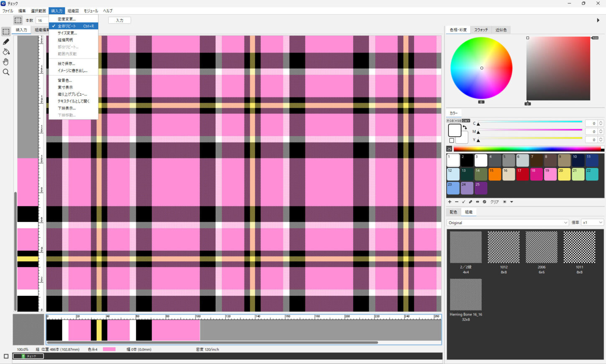The image size is (606, 364).
Task: Pick the orange swatch number 15
Action: coord(494,174)
